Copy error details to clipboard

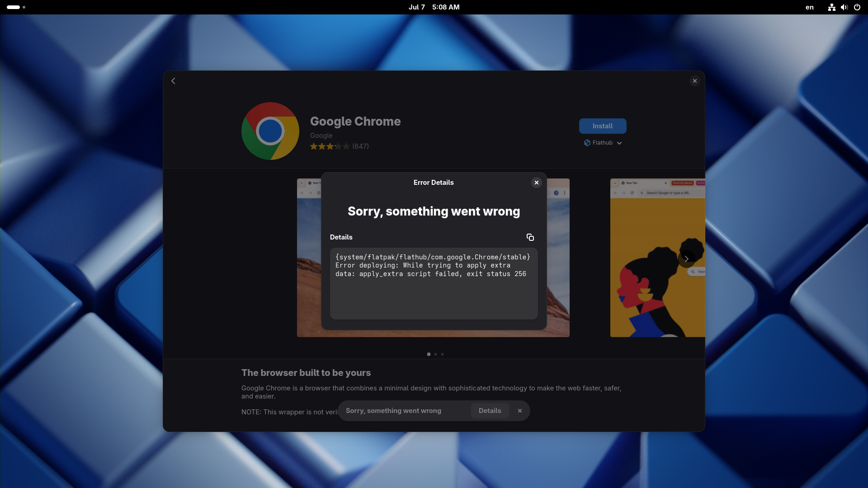tap(530, 237)
